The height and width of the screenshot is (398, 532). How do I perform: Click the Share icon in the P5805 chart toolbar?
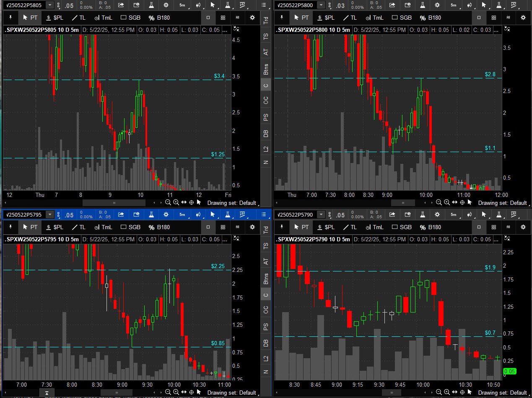coord(121,5)
